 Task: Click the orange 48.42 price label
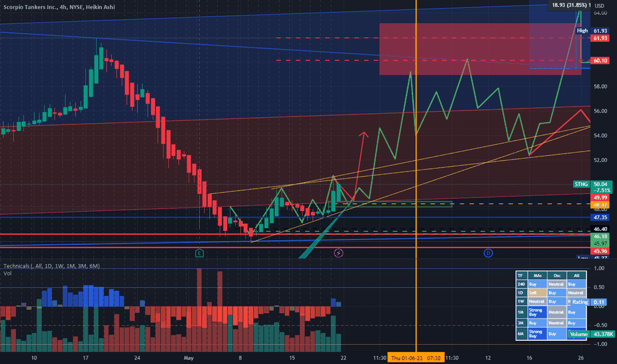pyautogui.click(x=600, y=205)
